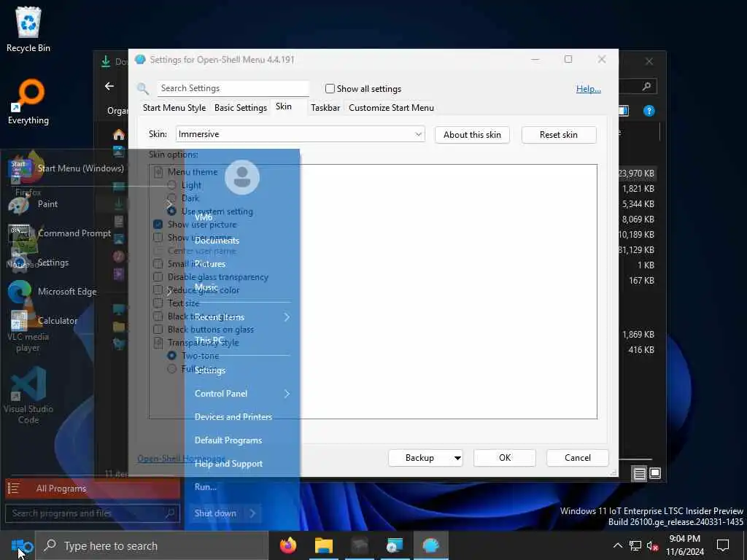747x560 pixels.
Task: Open Calculator from the start menu
Action: 43,321
